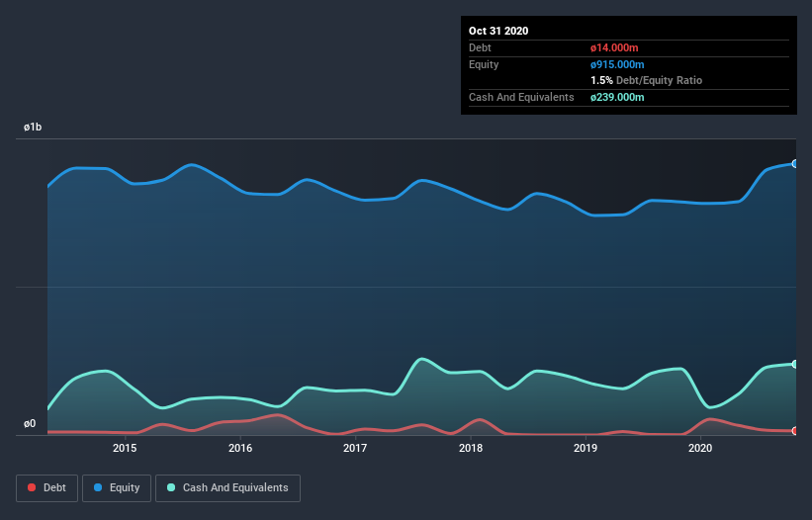Toggle the Equity legend button

[117, 488]
